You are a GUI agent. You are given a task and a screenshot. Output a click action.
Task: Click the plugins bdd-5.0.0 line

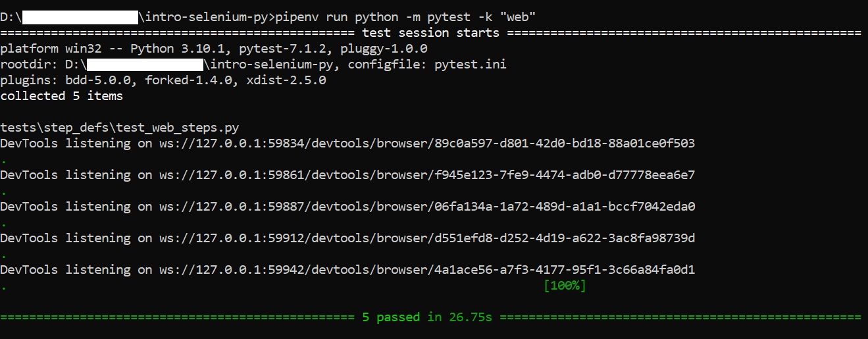pos(163,80)
